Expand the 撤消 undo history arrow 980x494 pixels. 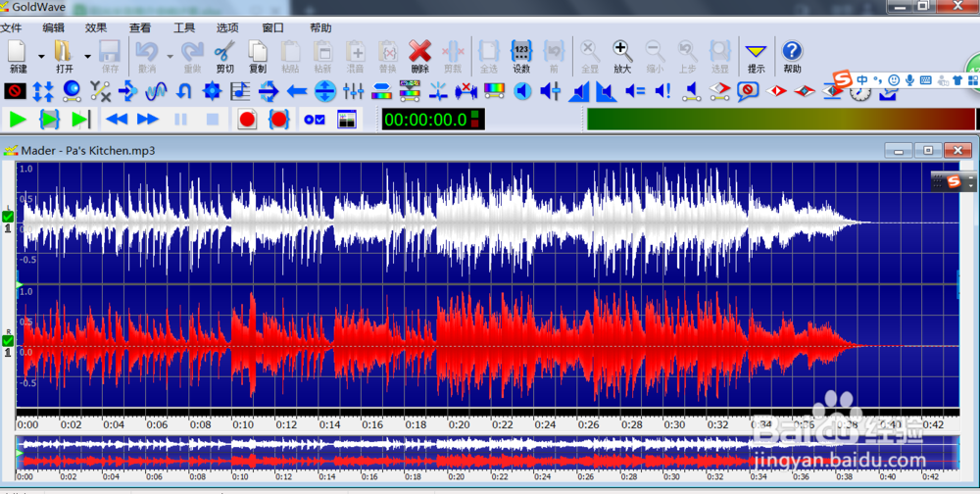coord(170,56)
